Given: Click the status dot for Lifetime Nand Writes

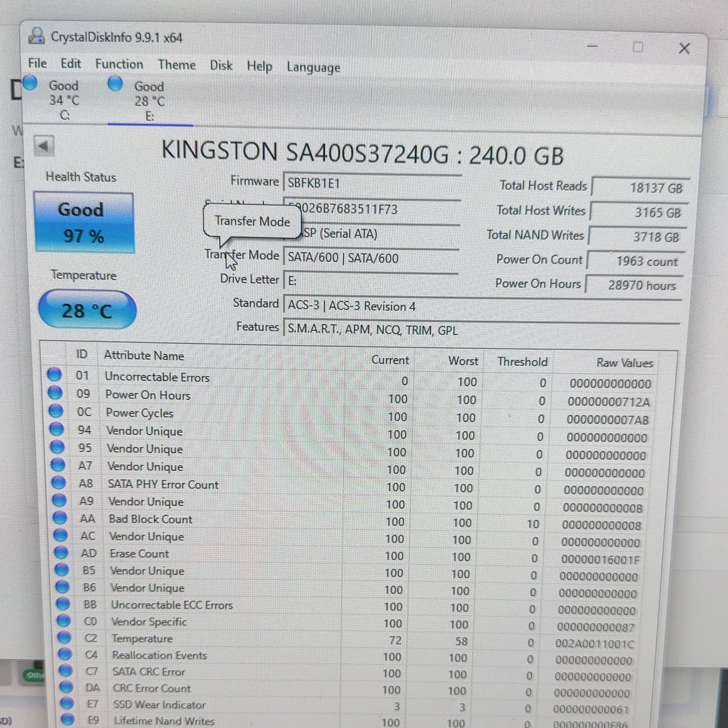Looking at the screenshot, I should click(67, 721).
